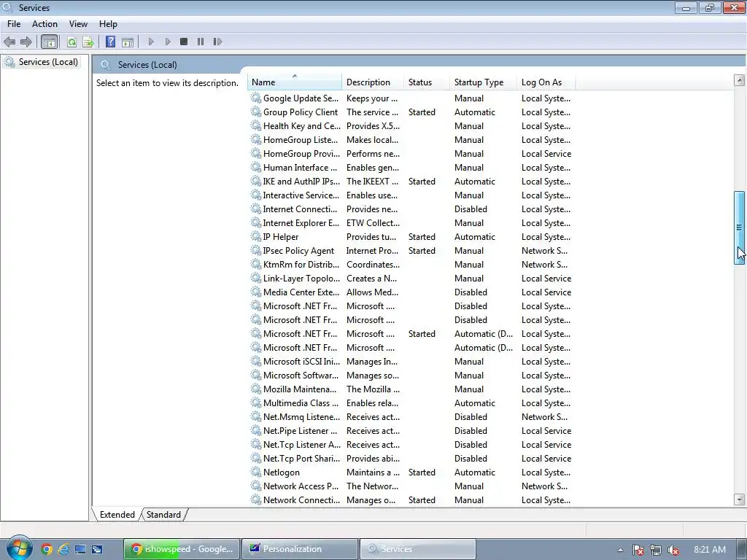Click the Pause Service icon
This screenshot has height=560, width=747.
[x=201, y=42]
